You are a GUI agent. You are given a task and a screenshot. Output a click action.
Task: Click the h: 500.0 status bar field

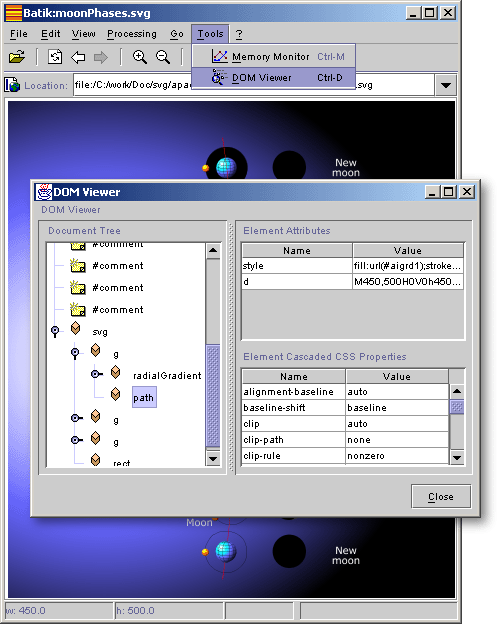(169, 610)
